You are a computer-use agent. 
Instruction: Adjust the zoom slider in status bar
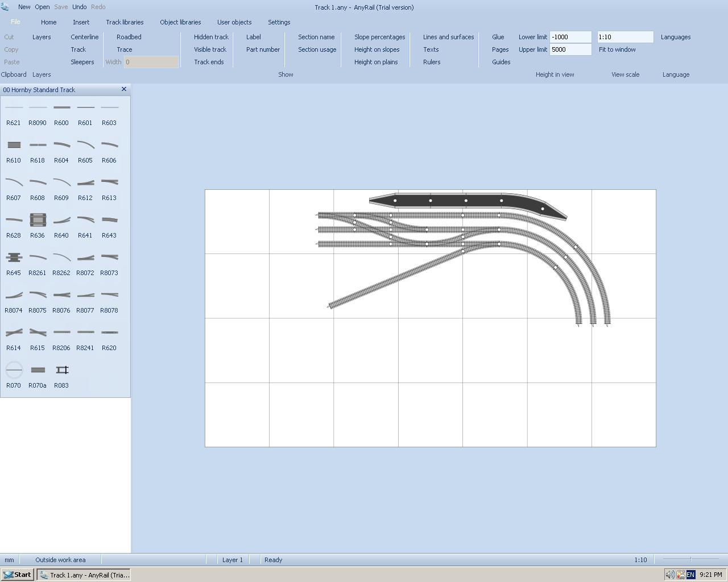[x=690, y=559]
